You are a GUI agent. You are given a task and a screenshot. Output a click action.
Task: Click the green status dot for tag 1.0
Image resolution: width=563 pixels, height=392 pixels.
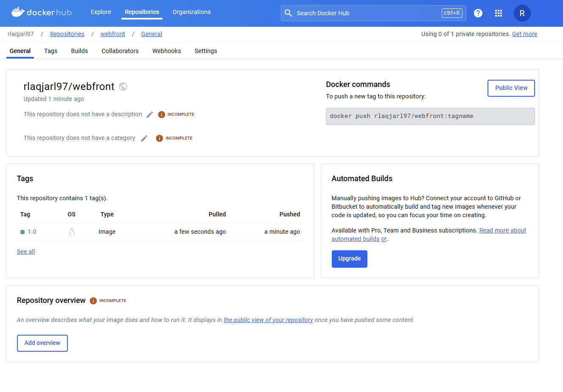click(22, 232)
